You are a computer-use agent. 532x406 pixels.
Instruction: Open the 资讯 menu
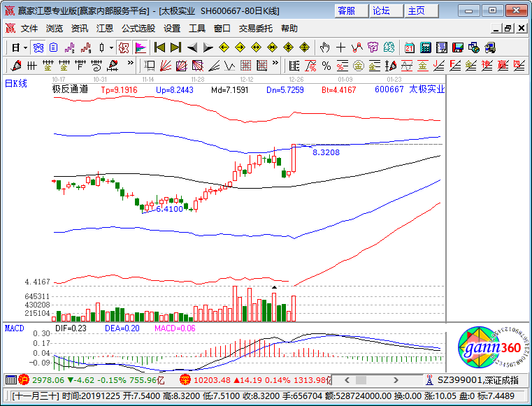pyautogui.click(x=80, y=29)
